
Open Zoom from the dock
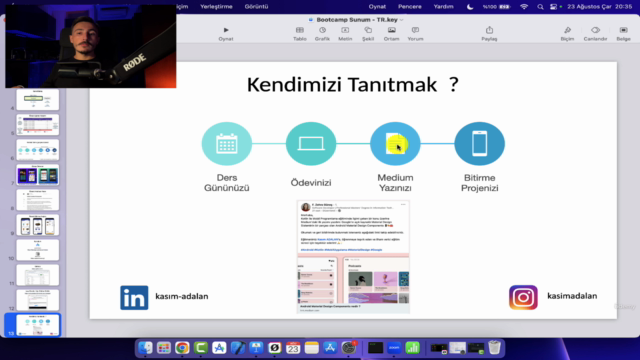pyautogui.click(x=394, y=348)
